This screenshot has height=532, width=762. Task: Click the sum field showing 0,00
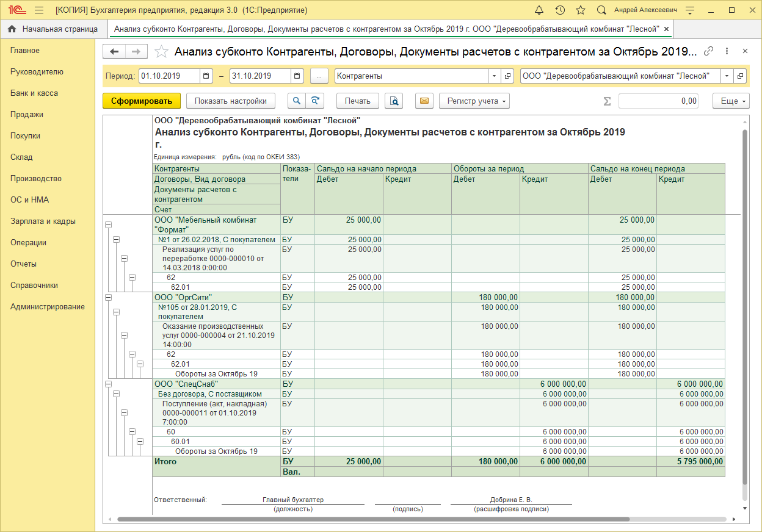pos(658,101)
